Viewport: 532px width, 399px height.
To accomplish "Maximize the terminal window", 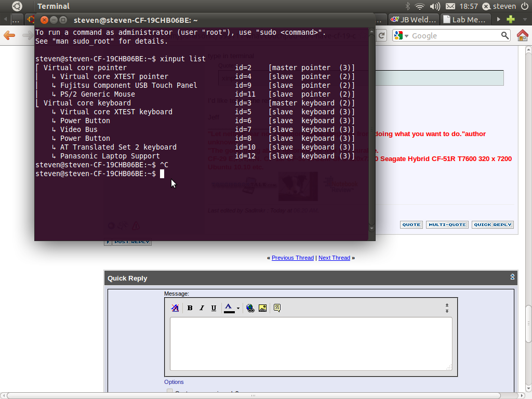I will tap(63, 20).
